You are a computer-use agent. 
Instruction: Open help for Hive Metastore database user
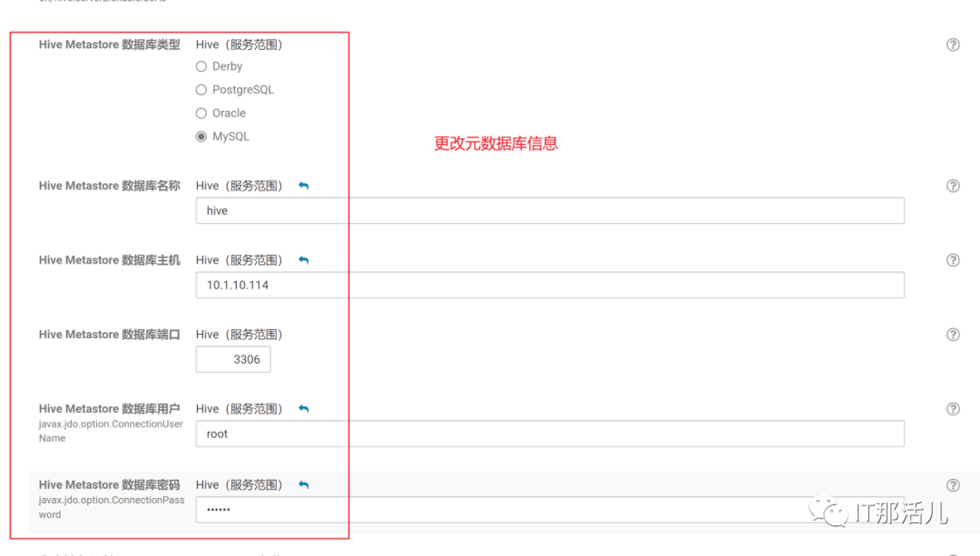coord(953,408)
